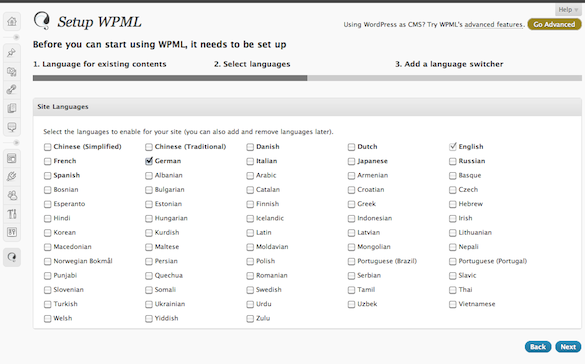Open the Users icon in sidebar
The width and height of the screenshot is (585, 364).
coord(12,195)
